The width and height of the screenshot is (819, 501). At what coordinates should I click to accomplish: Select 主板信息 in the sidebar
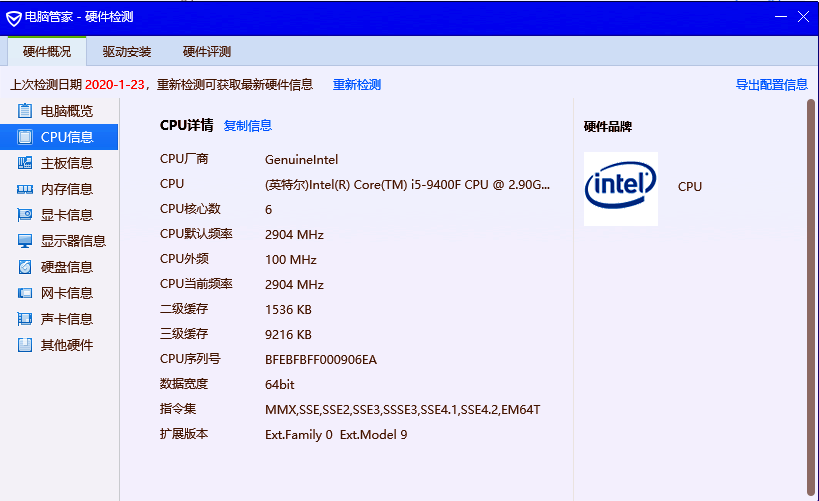pyautogui.click(x=59, y=163)
